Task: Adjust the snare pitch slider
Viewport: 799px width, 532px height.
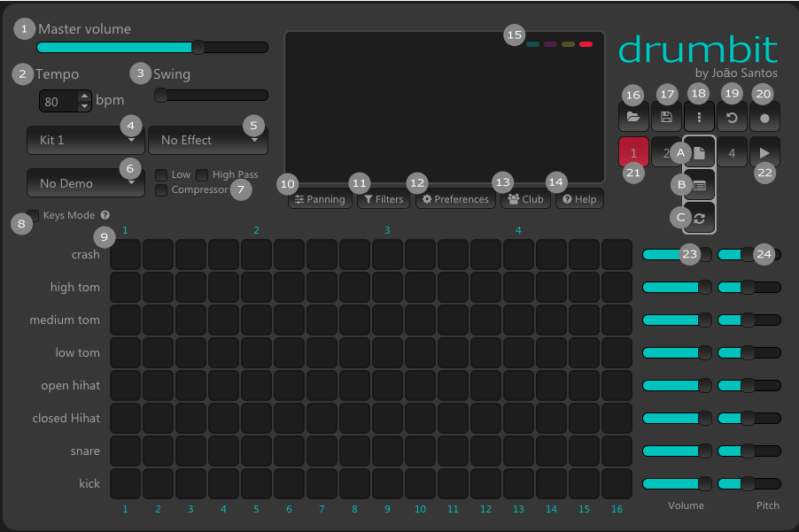Action: (749, 451)
